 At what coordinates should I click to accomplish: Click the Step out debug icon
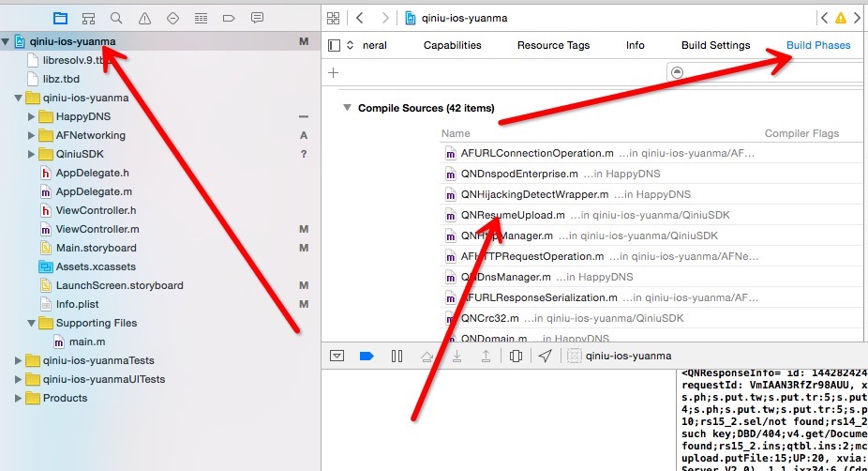click(486, 356)
